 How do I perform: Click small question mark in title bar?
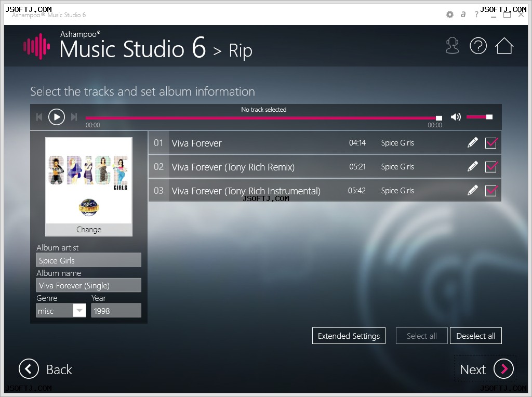[x=477, y=14]
